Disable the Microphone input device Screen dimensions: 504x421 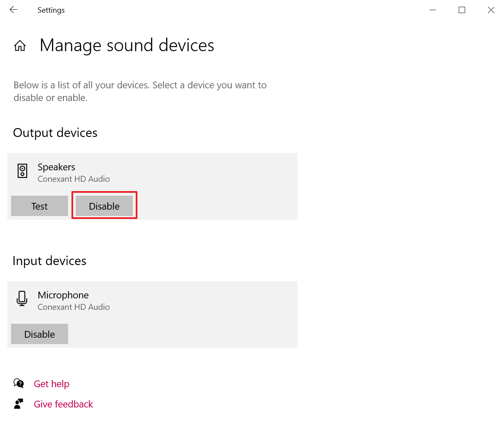[x=40, y=334]
